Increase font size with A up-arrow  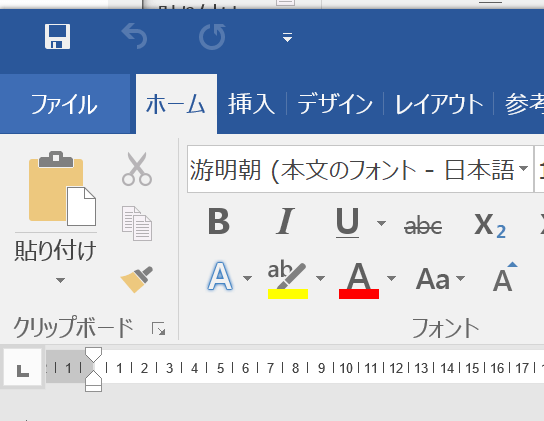pyautogui.click(x=505, y=277)
